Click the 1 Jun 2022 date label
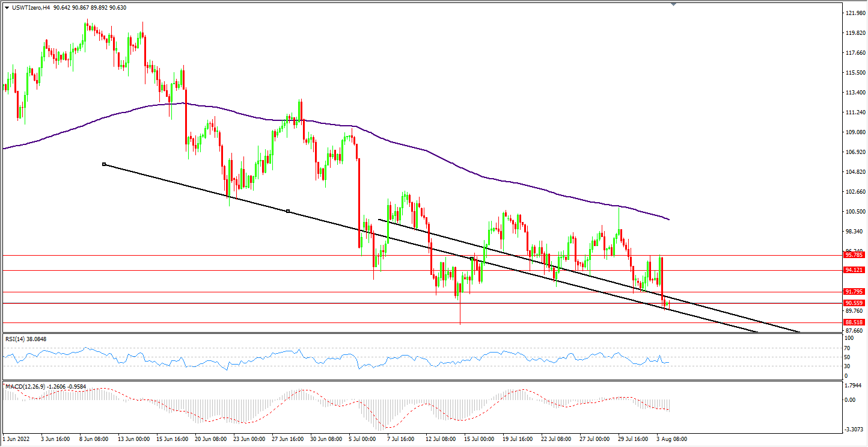Image resolution: width=868 pixels, height=447 pixels. tap(16, 439)
